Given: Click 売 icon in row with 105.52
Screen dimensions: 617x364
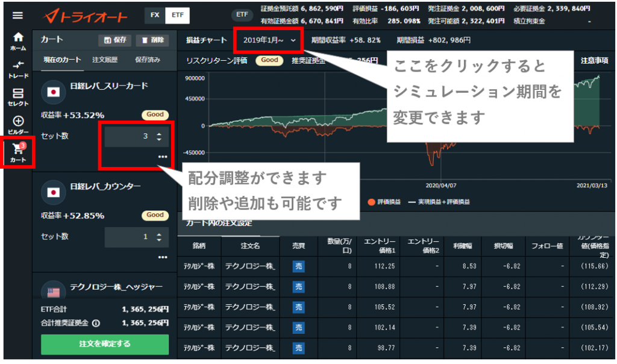Looking at the screenshot, I should click(x=299, y=307).
